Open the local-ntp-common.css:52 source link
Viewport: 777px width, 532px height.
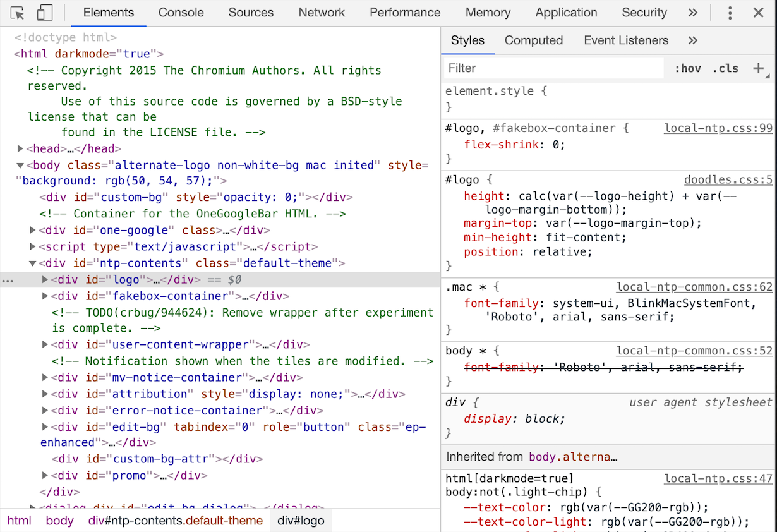pos(695,351)
